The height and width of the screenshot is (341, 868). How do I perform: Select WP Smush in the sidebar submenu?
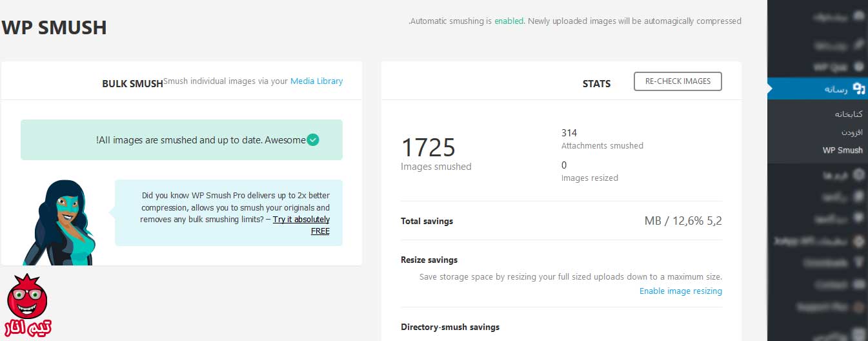[x=842, y=150]
